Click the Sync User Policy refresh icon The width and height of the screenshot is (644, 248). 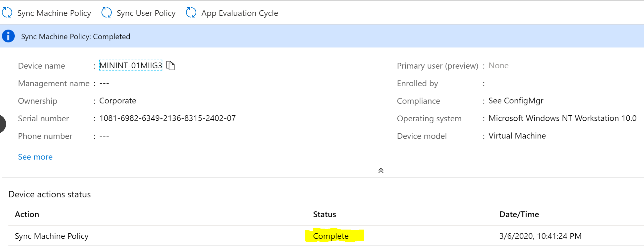point(106,12)
